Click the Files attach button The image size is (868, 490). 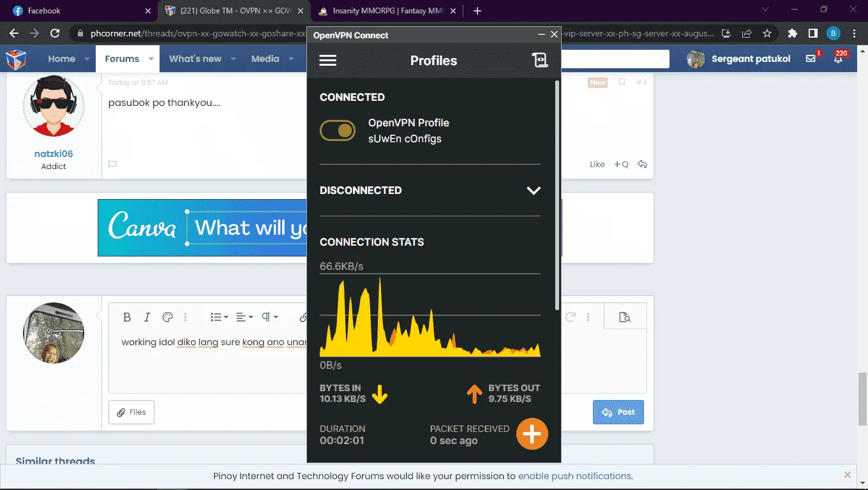131,412
